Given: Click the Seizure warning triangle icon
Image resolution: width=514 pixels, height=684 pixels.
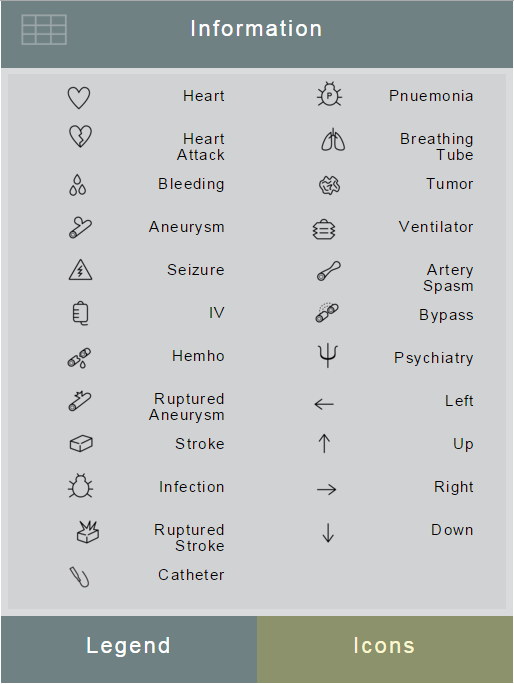Looking at the screenshot, I should (80, 270).
